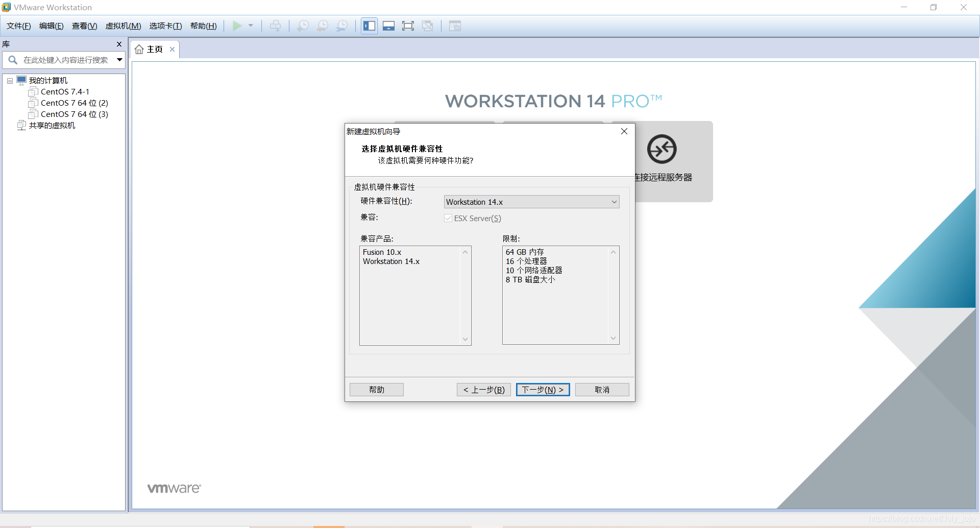Image resolution: width=980 pixels, height=528 pixels.
Task: Open the 选项卡(T) menu
Action: click(x=165, y=26)
